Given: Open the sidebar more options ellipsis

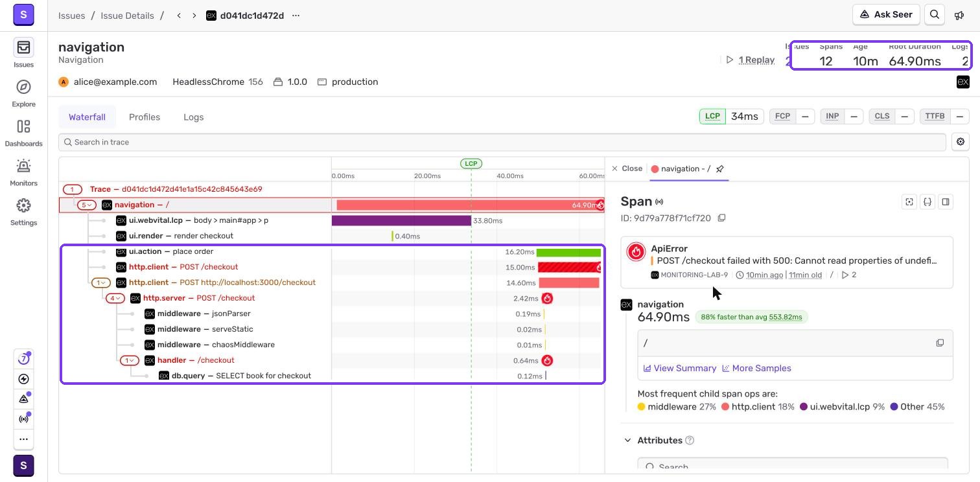Looking at the screenshot, I should (23, 439).
